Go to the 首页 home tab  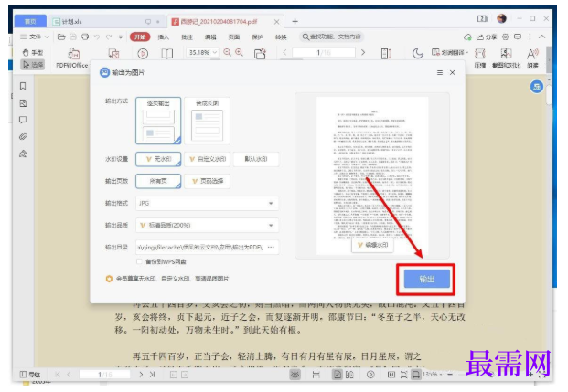point(30,21)
